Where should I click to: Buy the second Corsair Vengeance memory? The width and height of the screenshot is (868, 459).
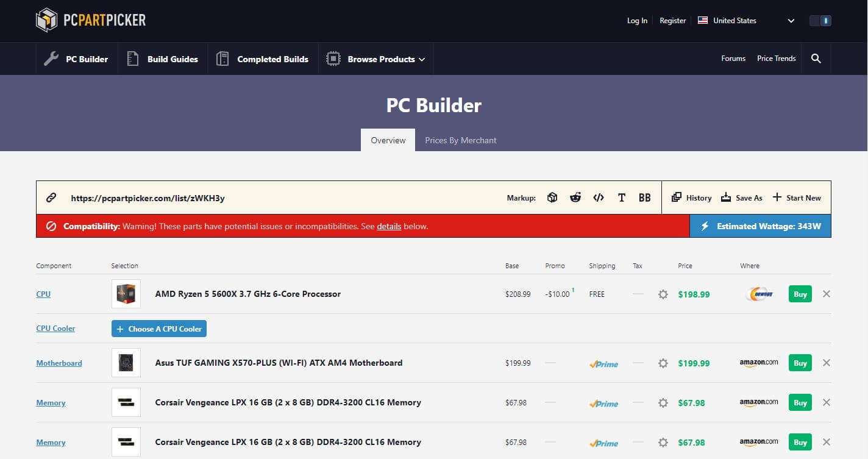800,442
